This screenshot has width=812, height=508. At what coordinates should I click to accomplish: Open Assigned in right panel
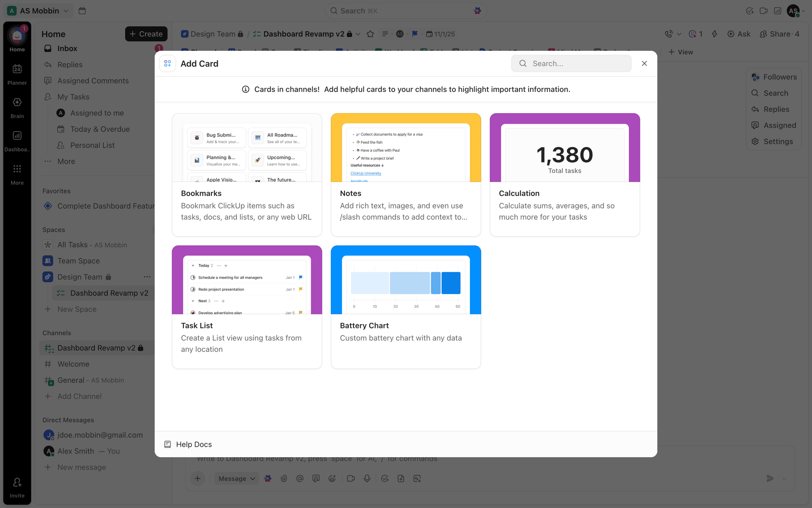(x=774, y=125)
